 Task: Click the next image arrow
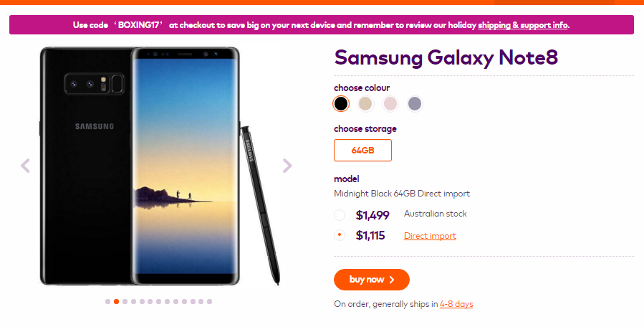point(287,166)
